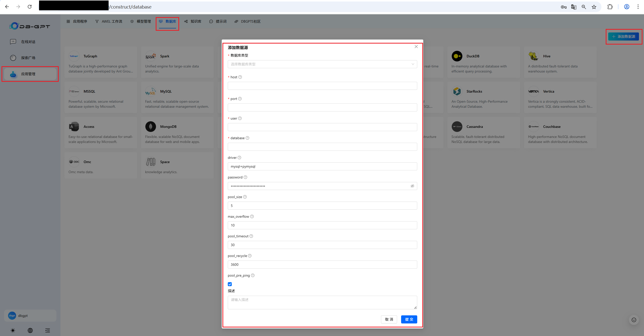Click the globe language icon in sidebar

click(30, 330)
